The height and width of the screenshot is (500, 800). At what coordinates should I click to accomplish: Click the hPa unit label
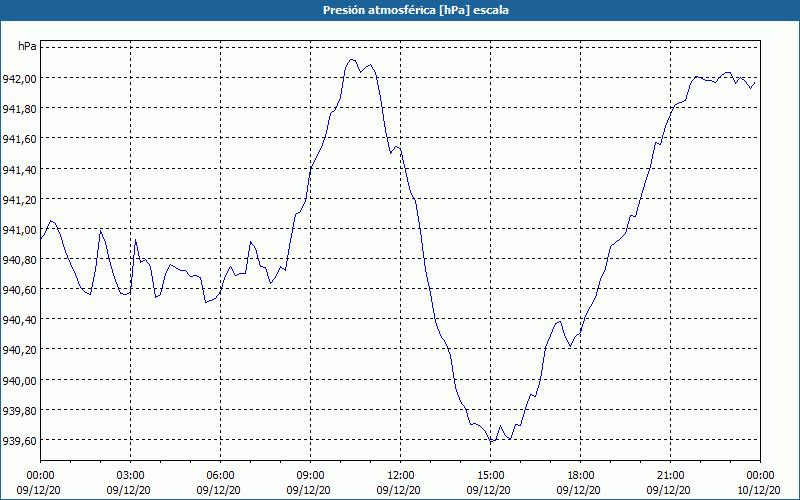coord(27,46)
